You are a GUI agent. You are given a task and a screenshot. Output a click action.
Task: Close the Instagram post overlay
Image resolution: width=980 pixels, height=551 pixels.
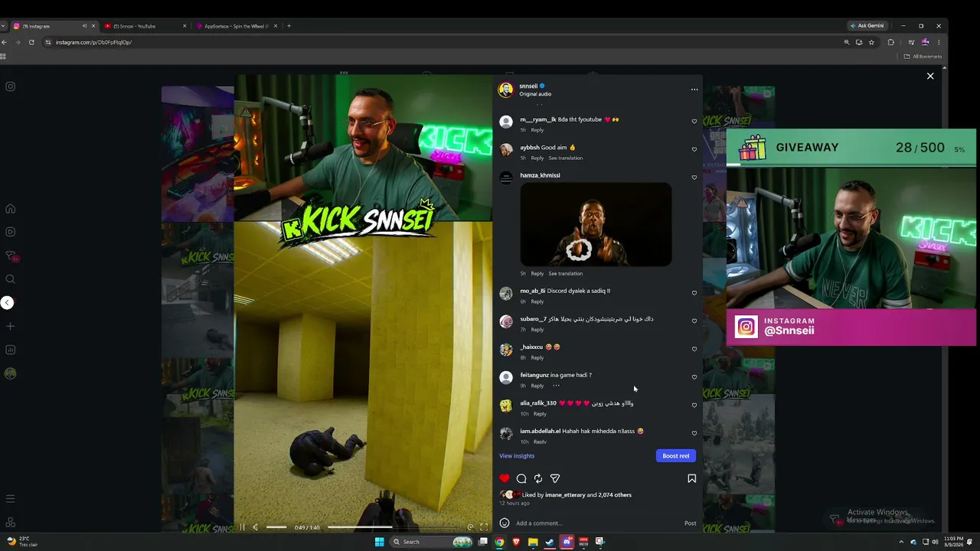click(930, 77)
